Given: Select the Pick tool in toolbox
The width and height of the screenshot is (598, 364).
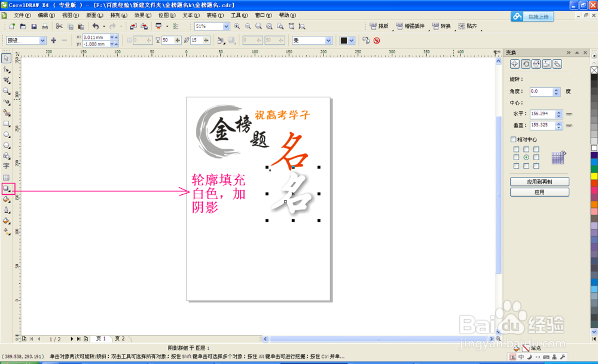Looking at the screenshot, I should point(6,59).
